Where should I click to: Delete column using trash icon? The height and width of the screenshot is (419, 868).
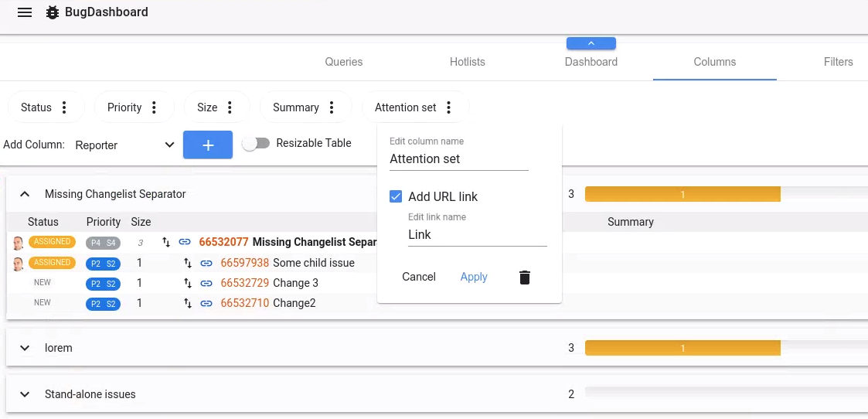525,277
